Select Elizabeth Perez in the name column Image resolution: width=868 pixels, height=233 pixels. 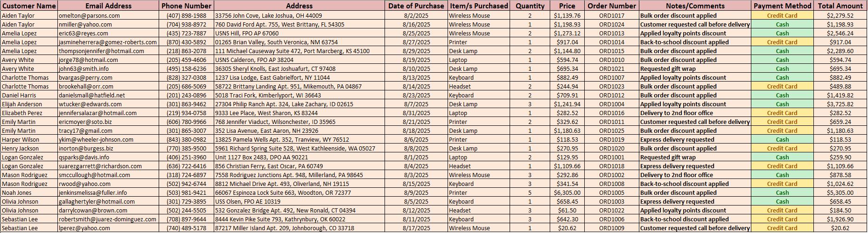click(x=22, y=113)
